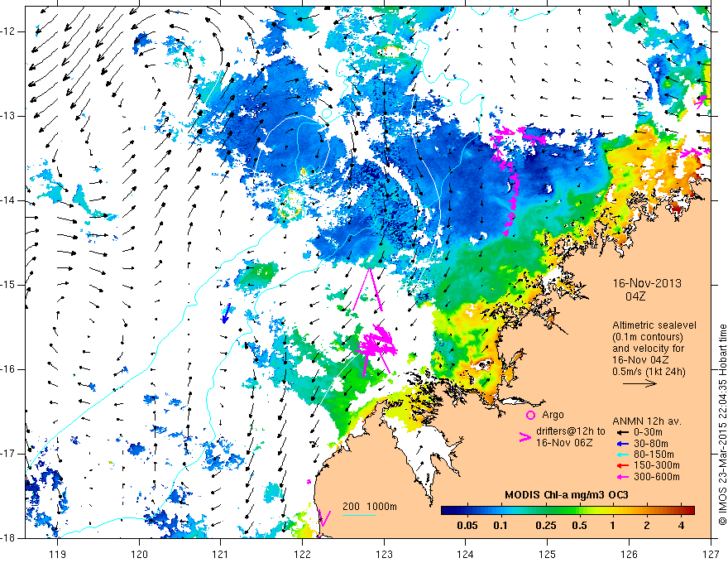The height and width of the screenshot is (563, 728).
Task: Click the '120' longitude axis label
Action: [x=139, y=554]
